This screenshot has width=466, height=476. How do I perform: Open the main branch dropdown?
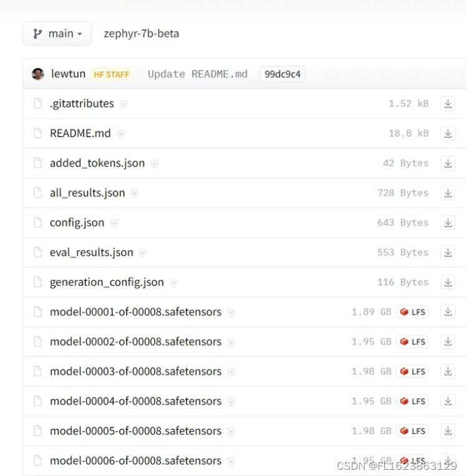(57, 34)
